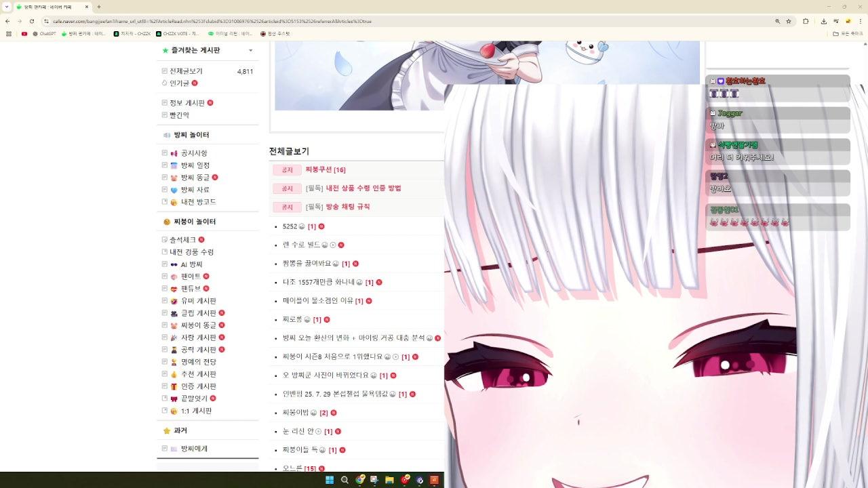
Task: Open 전체글보기 in the sidebar
Action: click(x=186, y=71)
